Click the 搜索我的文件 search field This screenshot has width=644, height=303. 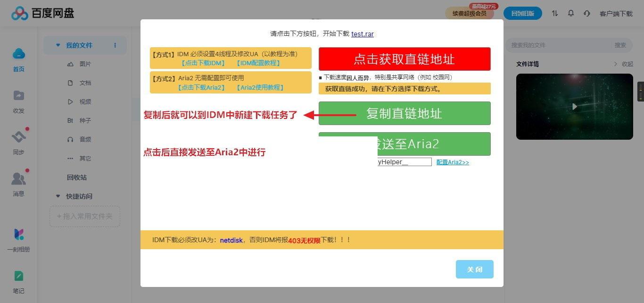pyautogui.click(x=559, y=45)
